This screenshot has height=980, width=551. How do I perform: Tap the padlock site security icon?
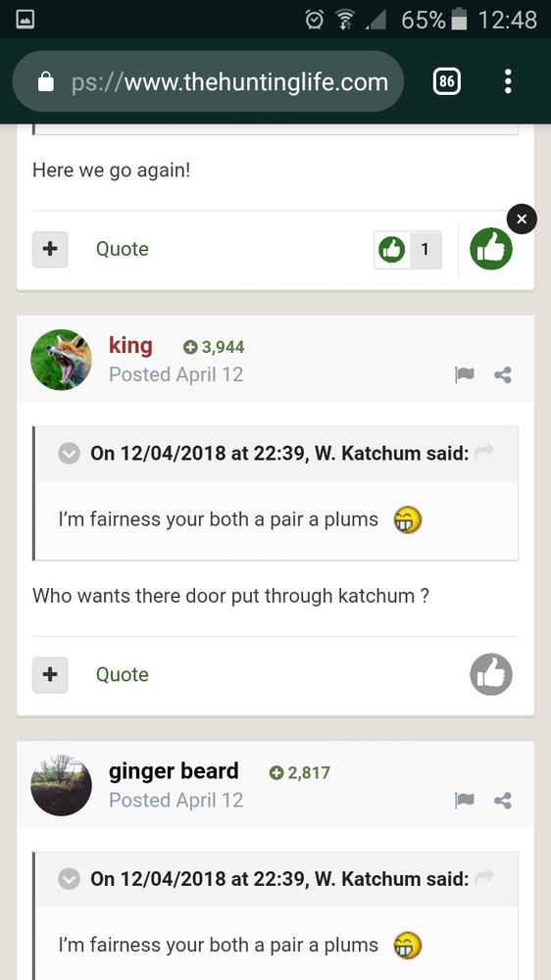tap(46, 81)
